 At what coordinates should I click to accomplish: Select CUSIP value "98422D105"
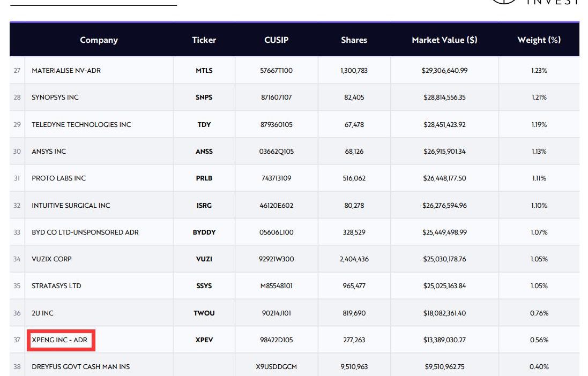(277, 340)
